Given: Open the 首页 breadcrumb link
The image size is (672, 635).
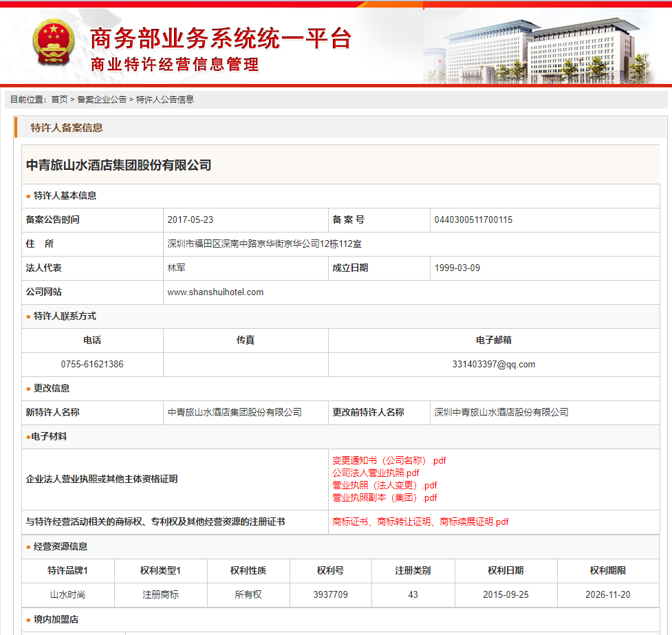Looking at the screenshot, I should (x=60, y=100).
